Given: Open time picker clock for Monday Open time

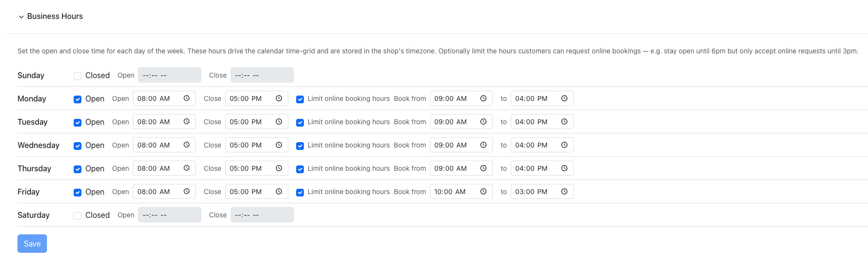Looking at the screenshot, I should tap(187, 98).
